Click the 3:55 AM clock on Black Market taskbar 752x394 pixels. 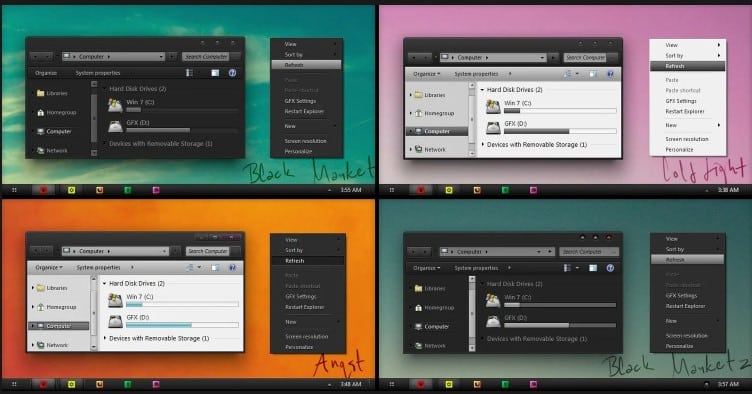tap(351, 190)
